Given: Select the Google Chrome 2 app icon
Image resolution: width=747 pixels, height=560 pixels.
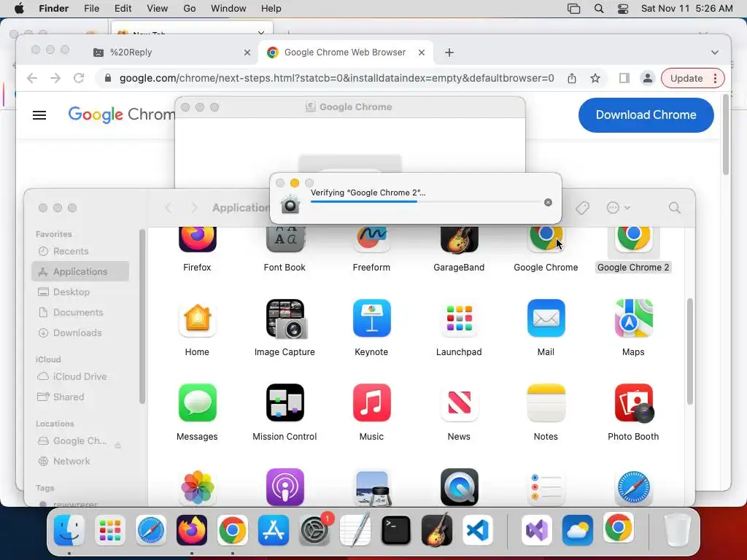Looking at the screenshot, I should click(x=634, y=239).
